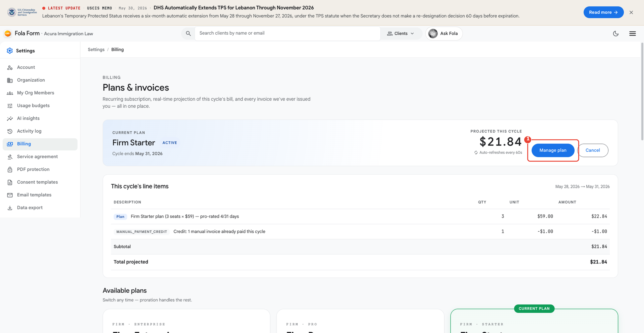Click the Total projected row label
The width and height of the screenshot is (644, 333).
[131, 262]
